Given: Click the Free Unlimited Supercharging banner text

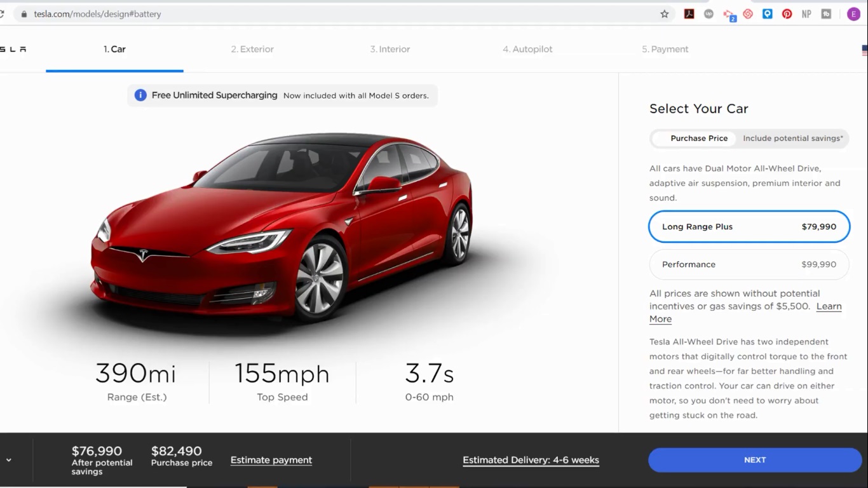Looking at the screenshot, I should pos(214,95).
